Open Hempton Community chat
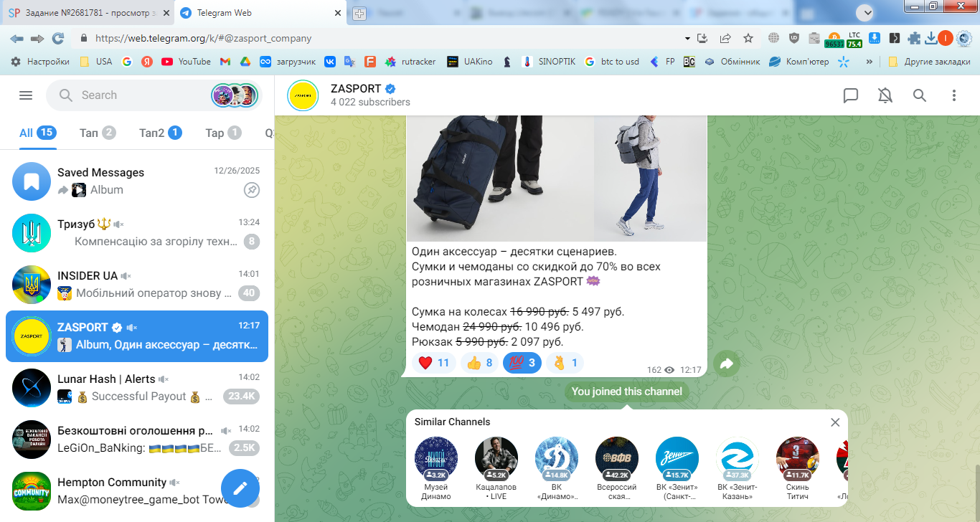 click(137, 491)
